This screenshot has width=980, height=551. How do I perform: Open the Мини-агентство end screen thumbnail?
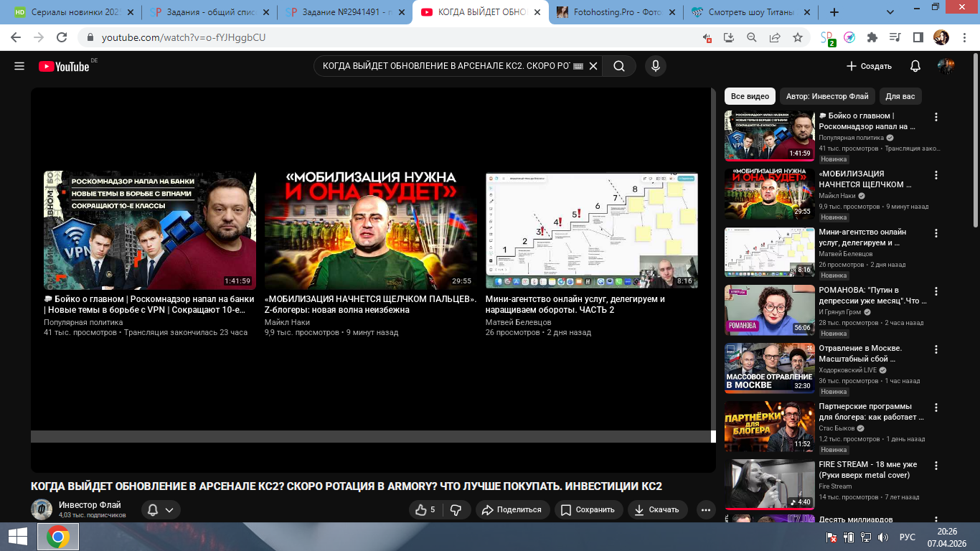click(x=591, y=230)
